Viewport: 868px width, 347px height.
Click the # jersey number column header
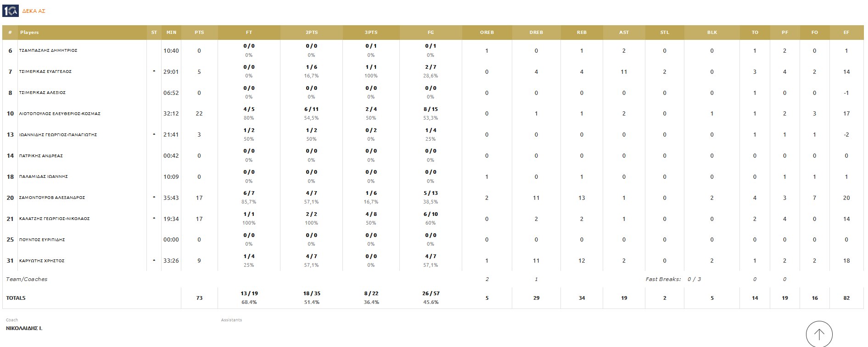10,33
